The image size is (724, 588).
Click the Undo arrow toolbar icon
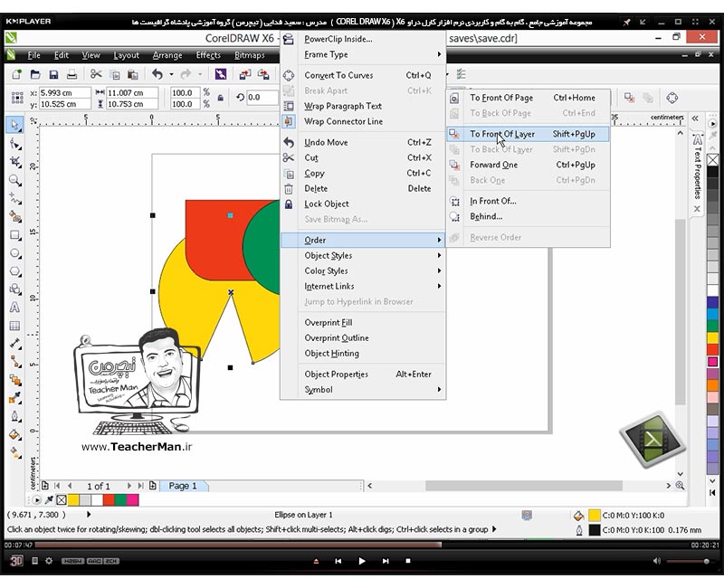coord(157,74)
